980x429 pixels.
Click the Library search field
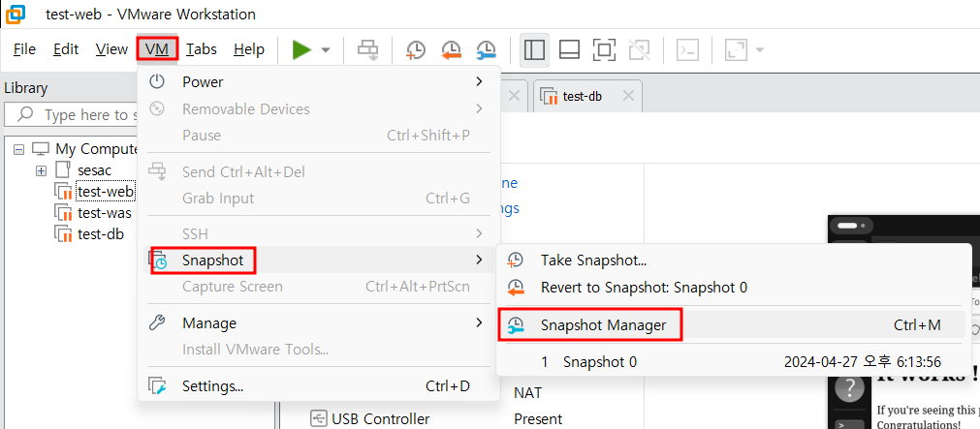[73, 115]
